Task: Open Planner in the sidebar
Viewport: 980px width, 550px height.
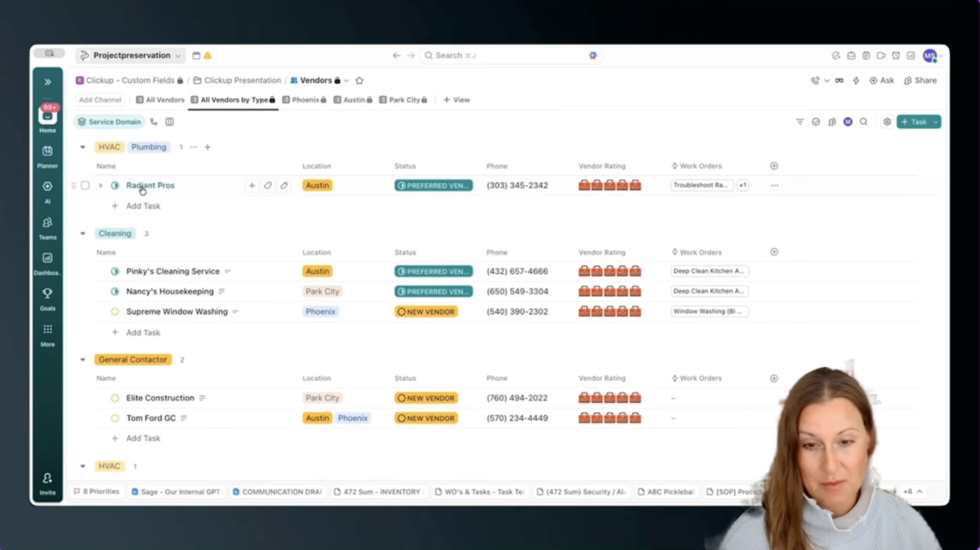Action: click(x=48, y=156)
